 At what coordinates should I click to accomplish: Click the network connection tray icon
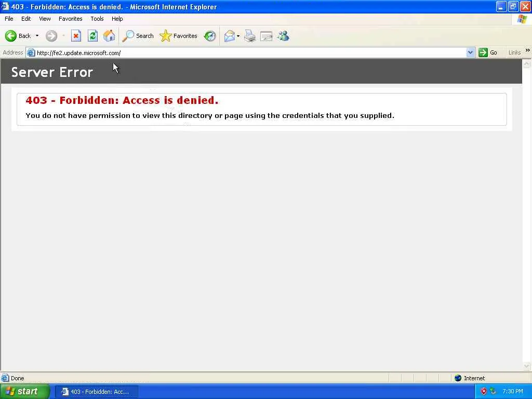pos(494,392)
